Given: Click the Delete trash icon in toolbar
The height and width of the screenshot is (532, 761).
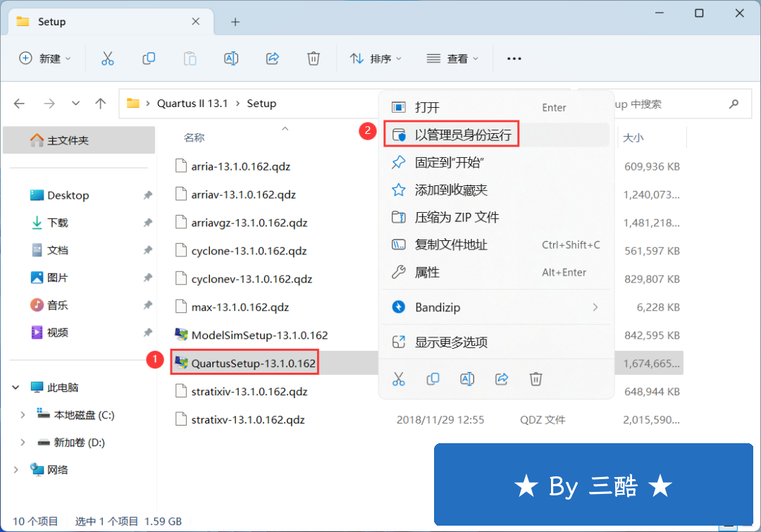Looking at the screenshot, I should 314,58.
